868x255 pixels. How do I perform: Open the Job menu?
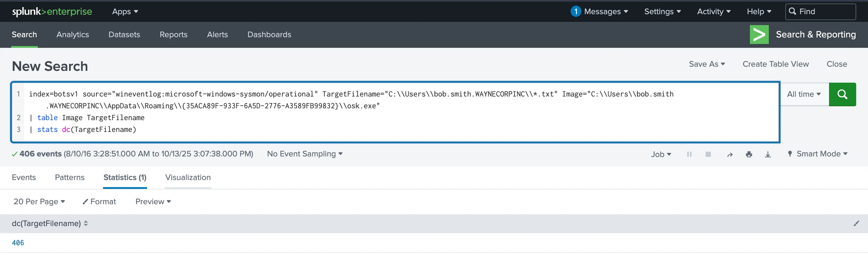point(661,154)
